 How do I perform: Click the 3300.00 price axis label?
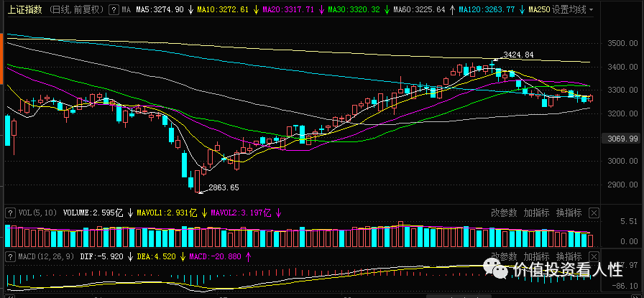tap(622, 90)
